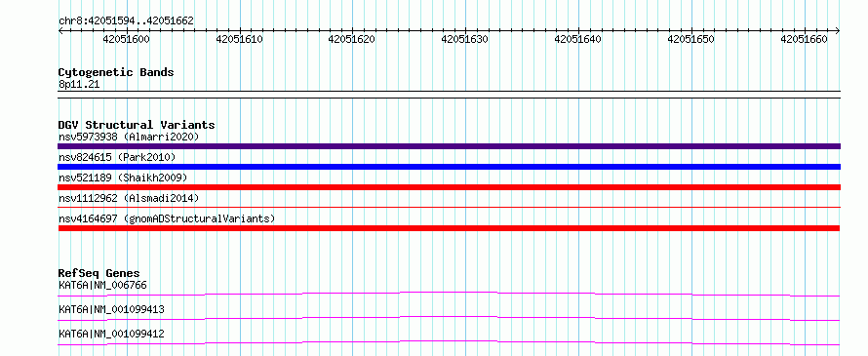Image resolution: width=868 pixels, height=356 pixels.
Task: Open variant nsv521189 (Shaikh2009) label
Action: tap(123, 178)
